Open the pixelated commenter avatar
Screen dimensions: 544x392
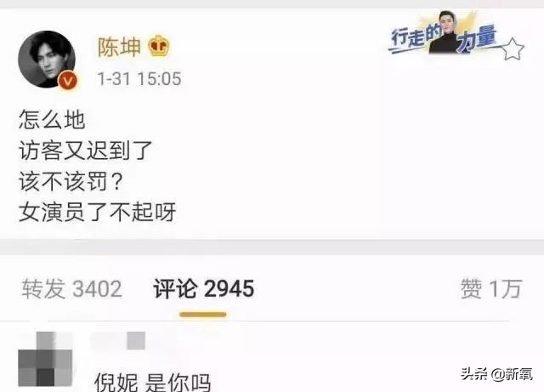pos(45,359)
